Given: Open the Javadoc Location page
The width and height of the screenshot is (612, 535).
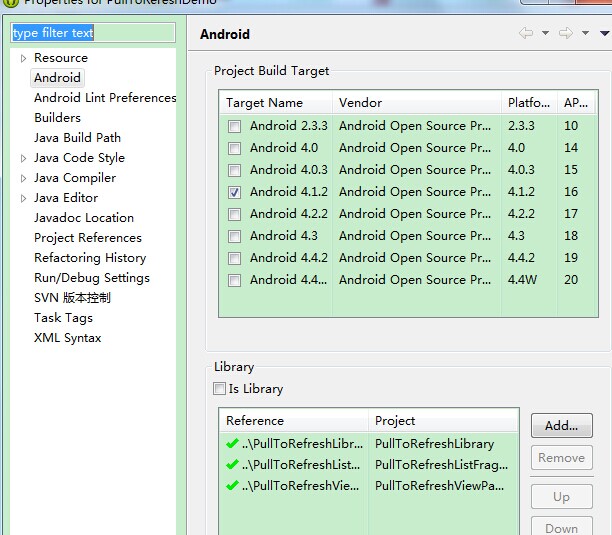Looking at the screenshot, I should coord(84,218).
